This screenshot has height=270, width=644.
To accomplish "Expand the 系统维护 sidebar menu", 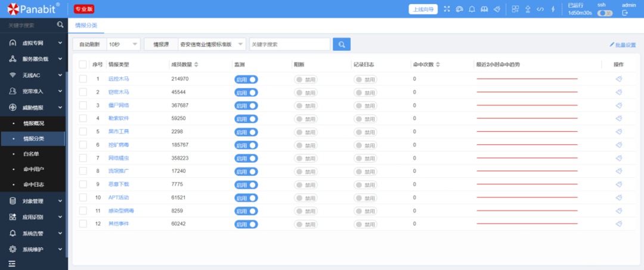I will point(33,249).
